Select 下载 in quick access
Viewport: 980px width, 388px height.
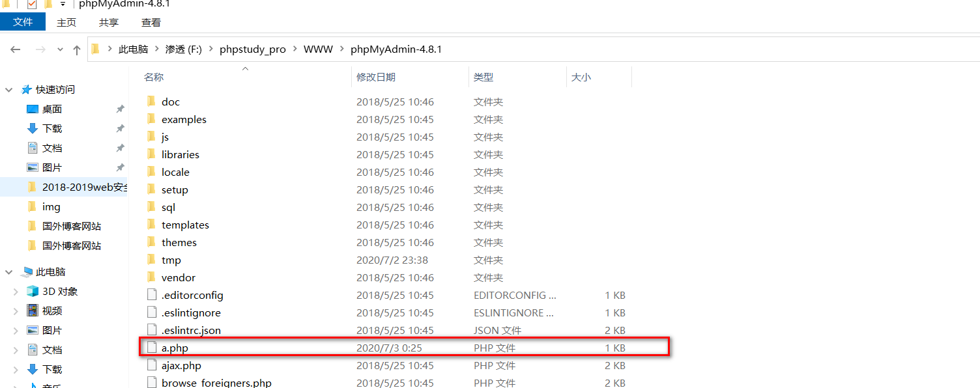[x=52, y=129]
